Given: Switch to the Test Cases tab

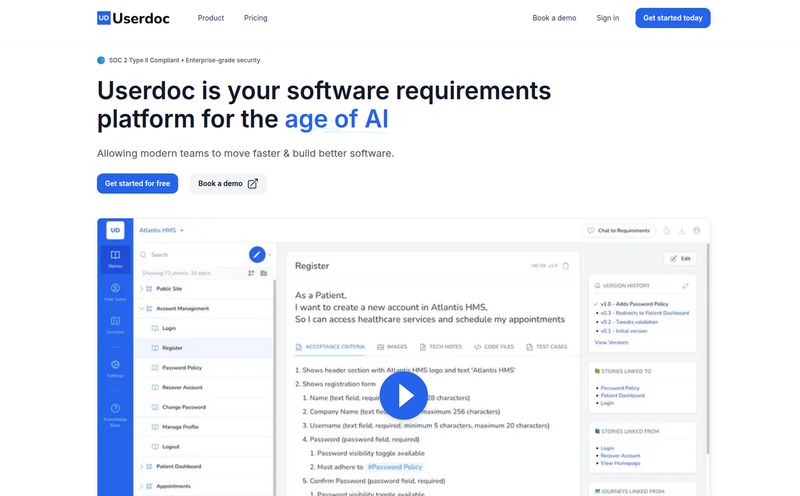Looking at the screenshot, I should coord(546,346).
